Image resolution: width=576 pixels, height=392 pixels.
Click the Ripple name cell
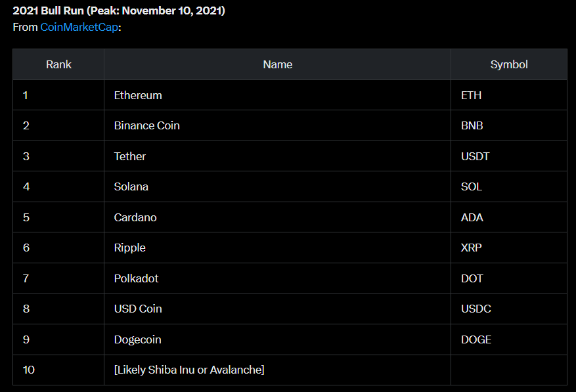[130, 248]
